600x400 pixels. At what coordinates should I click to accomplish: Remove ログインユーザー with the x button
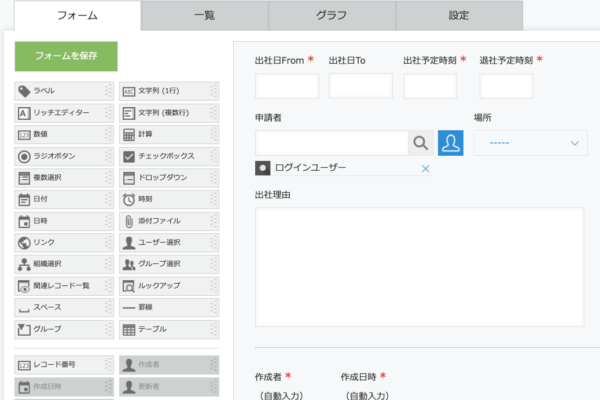click(x=425, y=168)
